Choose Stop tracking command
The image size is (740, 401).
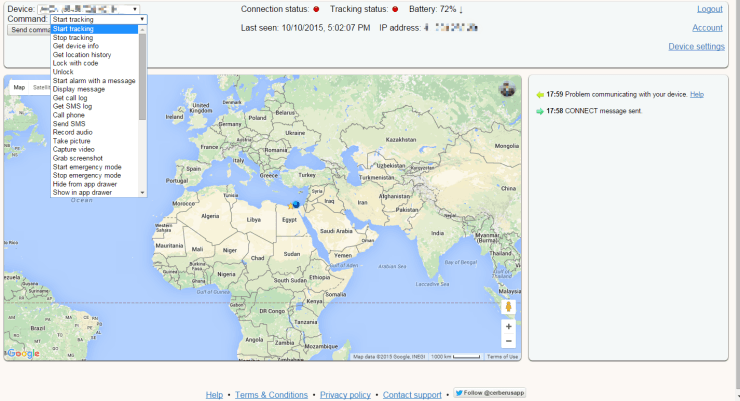[94, 37]
